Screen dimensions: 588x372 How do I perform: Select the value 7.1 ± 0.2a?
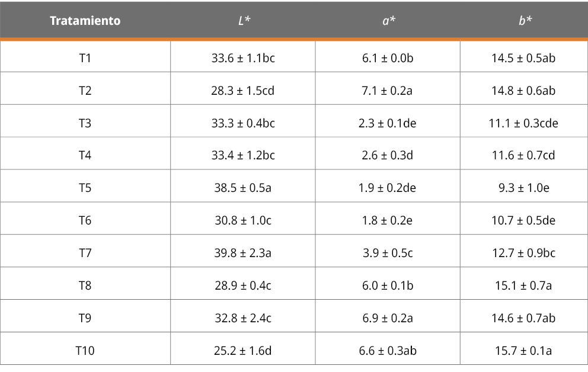pos(388,91)
